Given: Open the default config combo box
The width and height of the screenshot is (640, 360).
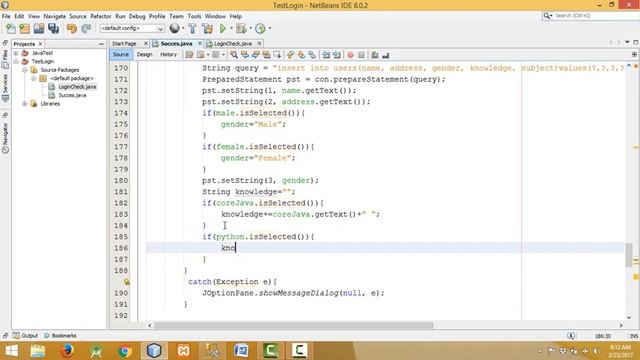Looking at the screenshot, I should click(x=132, y=29).
